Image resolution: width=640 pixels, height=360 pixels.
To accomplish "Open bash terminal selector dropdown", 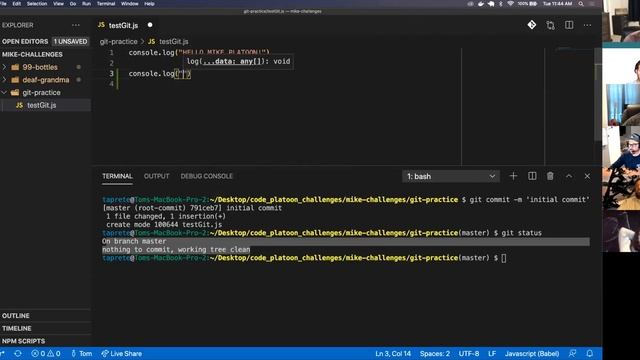I will coord(451,176).
